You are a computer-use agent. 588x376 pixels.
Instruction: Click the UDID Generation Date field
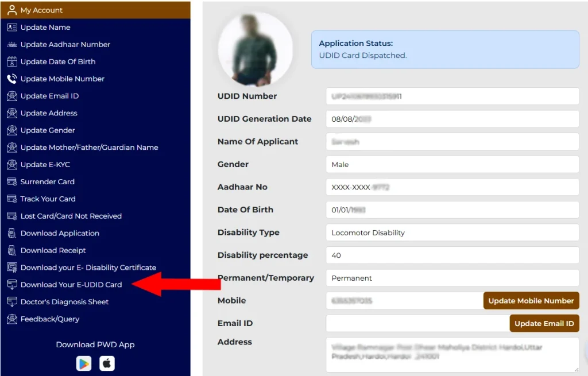(x=452, y=119)
